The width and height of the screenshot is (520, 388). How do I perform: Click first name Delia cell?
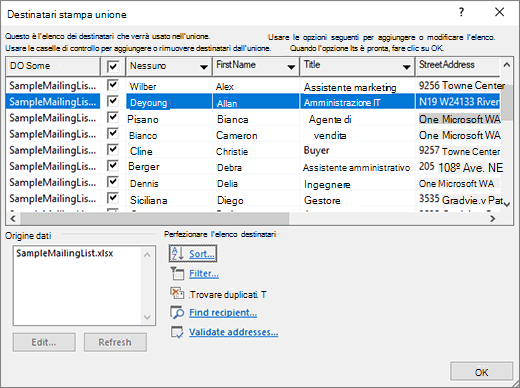pyautogui.click(x=256, y=183)
